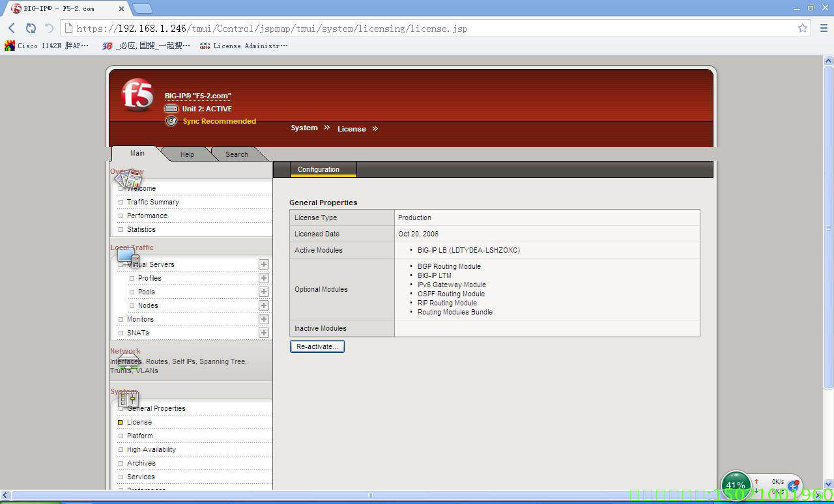This screenshot has width=834, height=504.
Task: Open the Statistics page
Action: [141, 229]
